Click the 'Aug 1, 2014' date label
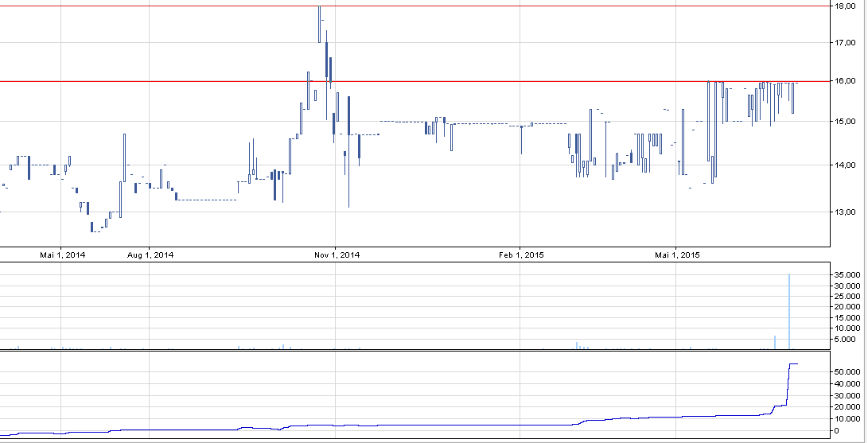The image size is (868, 443). 150,255
